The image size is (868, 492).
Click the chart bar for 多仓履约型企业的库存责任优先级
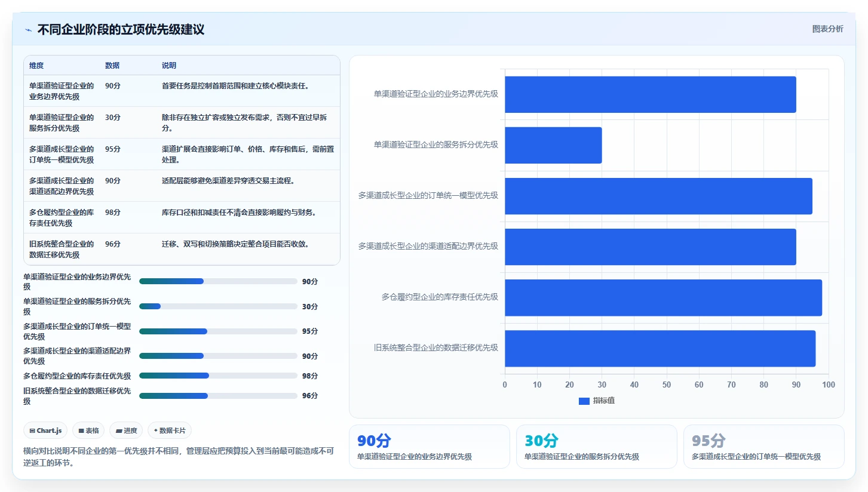click(663, 297)
